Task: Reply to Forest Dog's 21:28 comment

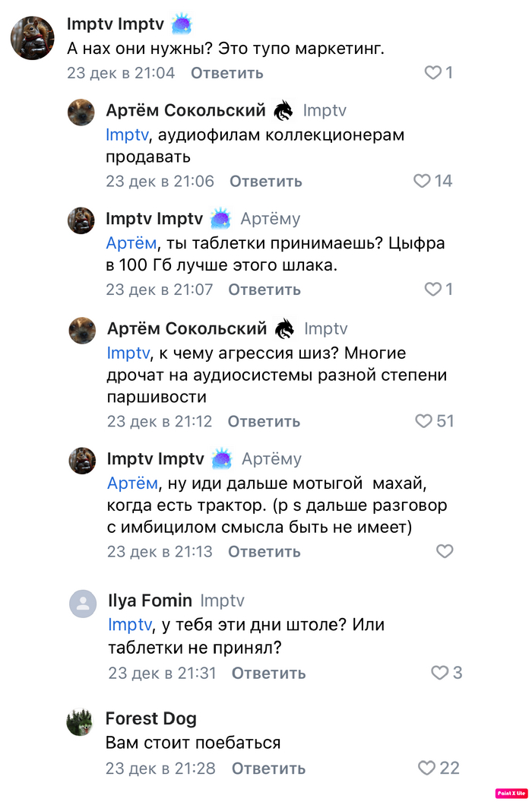Action: 268,769
